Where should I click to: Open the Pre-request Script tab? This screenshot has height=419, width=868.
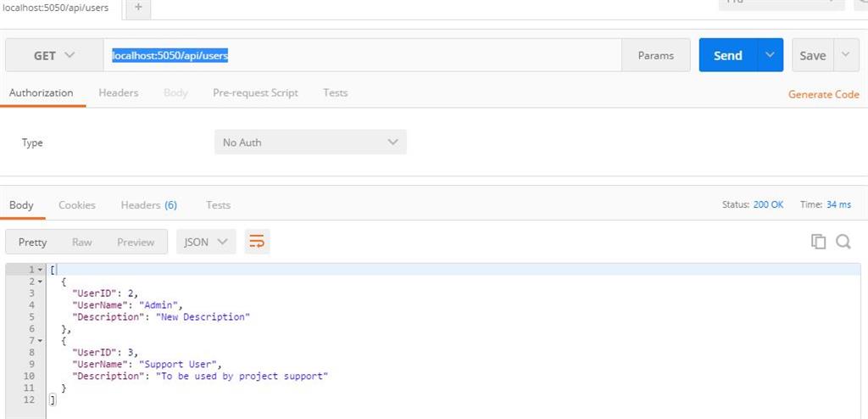(255, 92)
